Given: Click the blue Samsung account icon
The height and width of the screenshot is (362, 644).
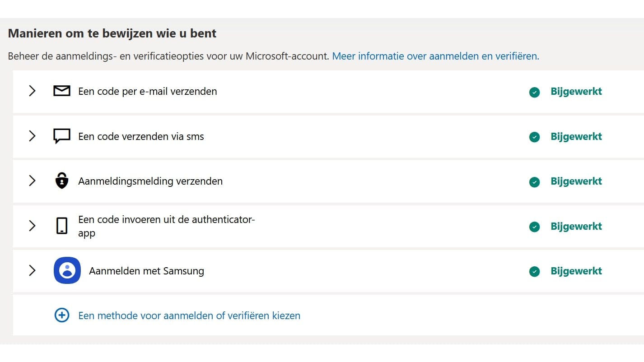Looking at the screenshot, I should tap(67, 270).
